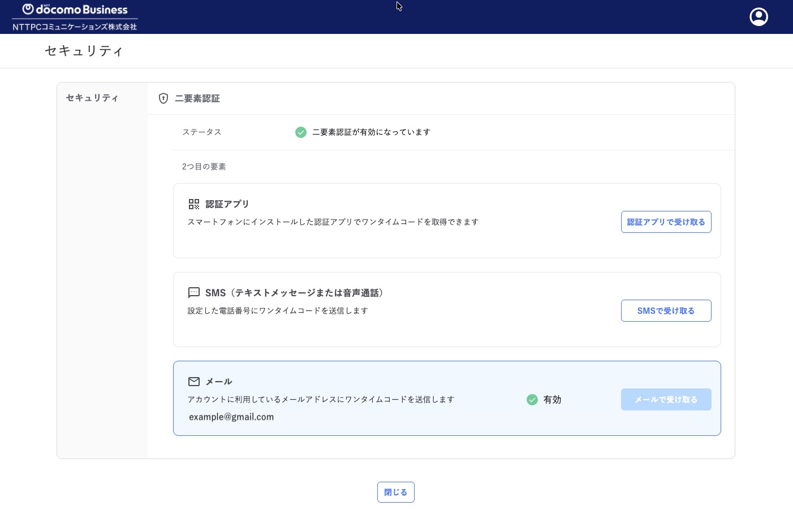Screen dimensions: 793x532
Task: Click the disabled メールで受け取る button
Action: [x=666, y=400]
